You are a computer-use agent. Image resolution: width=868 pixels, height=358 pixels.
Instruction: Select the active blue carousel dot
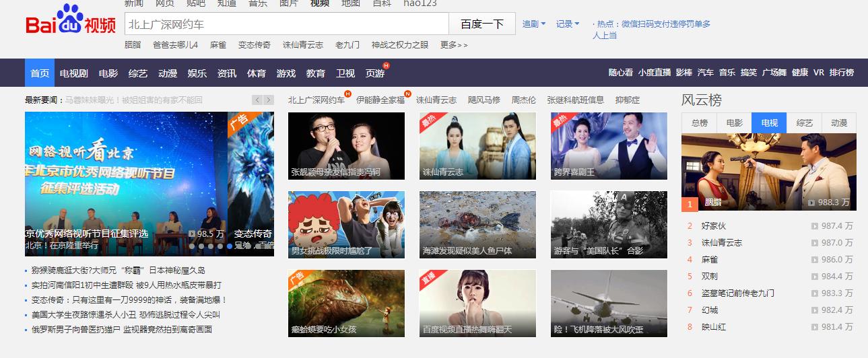click(230, 246)
